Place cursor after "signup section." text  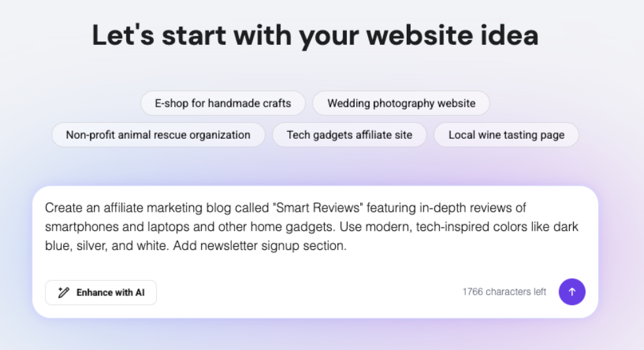pyautogui.click(x=348, y=245)
